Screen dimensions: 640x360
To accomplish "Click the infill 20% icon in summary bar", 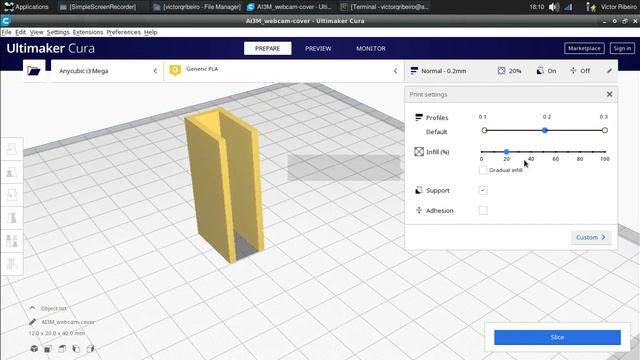I will [x=501, y=71].
